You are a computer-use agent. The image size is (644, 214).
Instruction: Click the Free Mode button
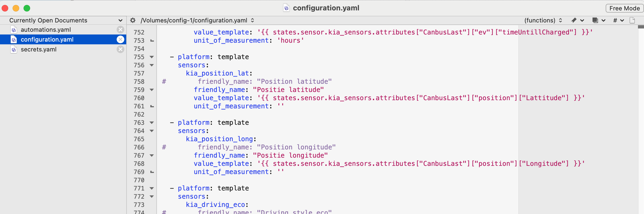pyautogui.click(x=624, y=8)
